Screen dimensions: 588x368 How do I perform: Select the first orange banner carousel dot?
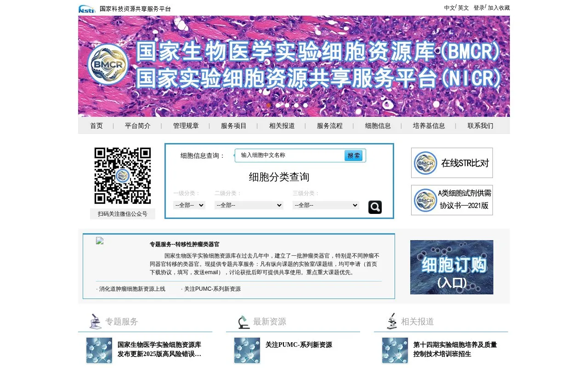pyautogui.click(x=269, y=105)
